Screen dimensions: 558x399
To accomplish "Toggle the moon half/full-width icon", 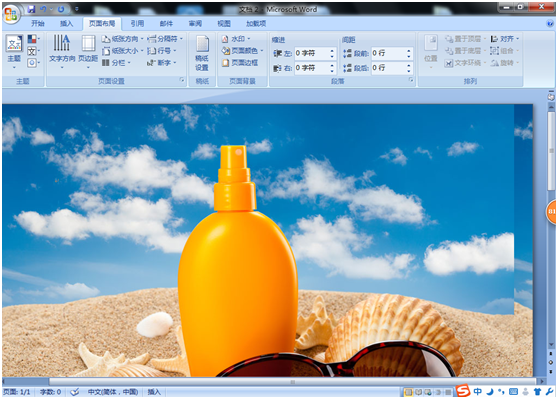I will [490, 392].
